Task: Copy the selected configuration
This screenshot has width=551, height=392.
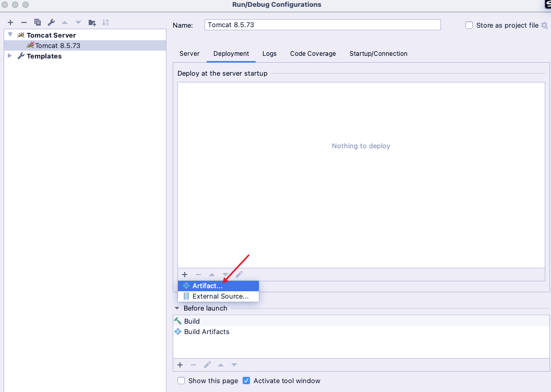Action: tap(38, 22)
